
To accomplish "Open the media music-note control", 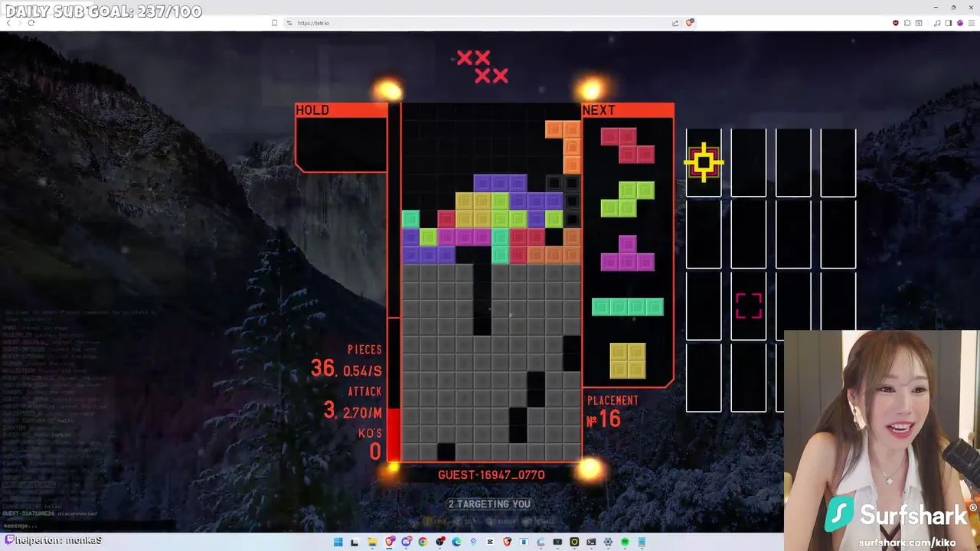I will pos(937,23).
